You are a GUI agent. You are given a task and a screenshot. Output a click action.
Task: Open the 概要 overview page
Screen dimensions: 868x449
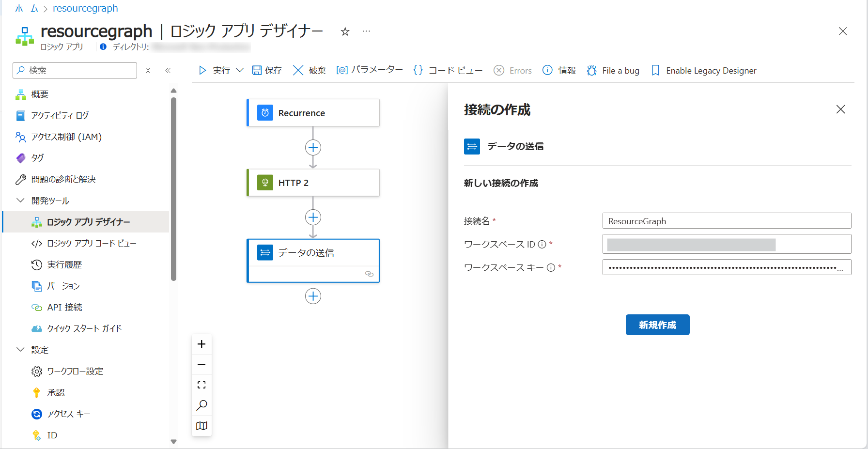pos(40,94)
